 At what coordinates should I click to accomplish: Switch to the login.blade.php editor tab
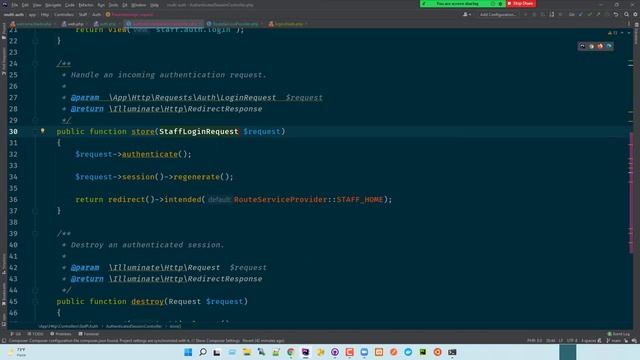point(288,24)
